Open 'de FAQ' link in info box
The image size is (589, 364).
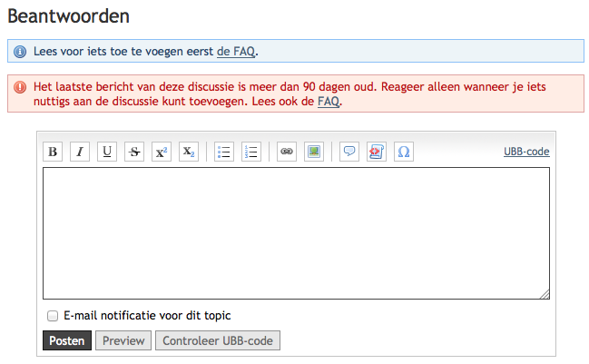[x=236, y=52]
